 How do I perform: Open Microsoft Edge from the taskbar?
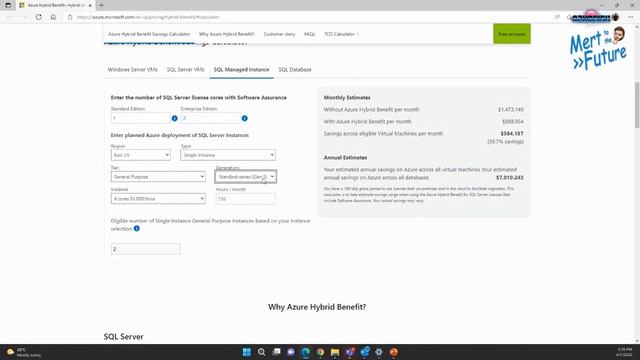(x=305, y=352)
